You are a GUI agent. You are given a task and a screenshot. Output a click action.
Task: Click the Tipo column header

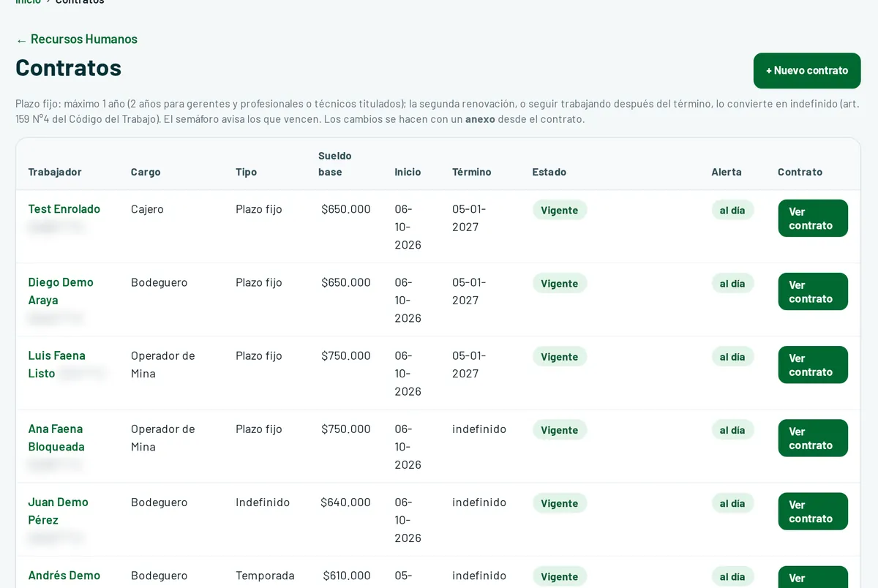click(x=246, y=172)
